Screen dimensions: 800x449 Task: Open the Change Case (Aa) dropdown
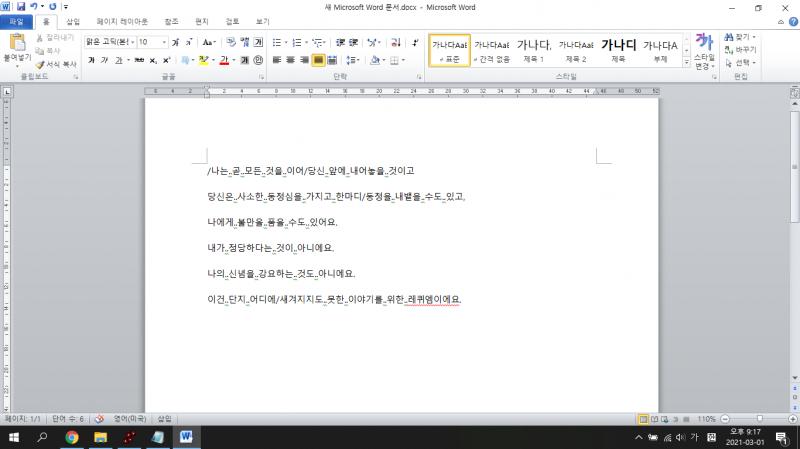click(209, 42)
